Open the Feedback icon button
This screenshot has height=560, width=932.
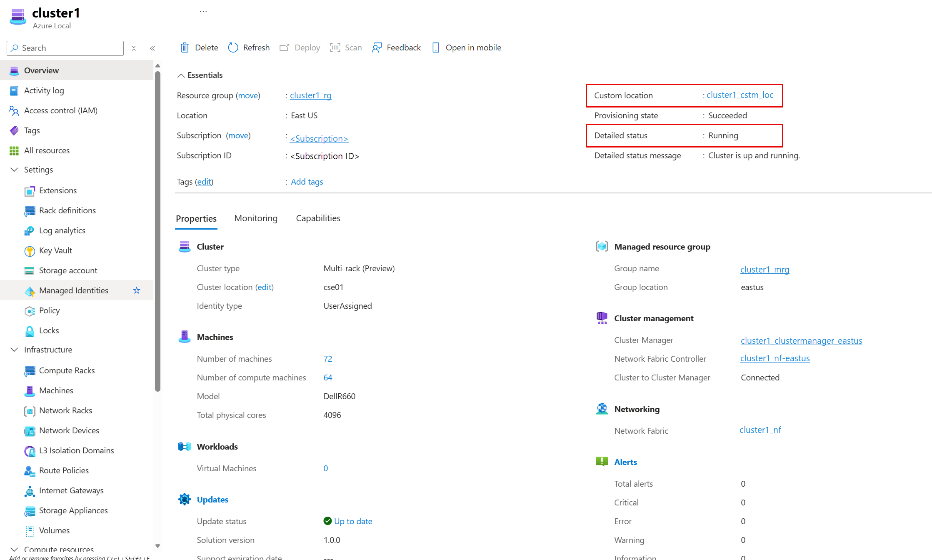377,47
